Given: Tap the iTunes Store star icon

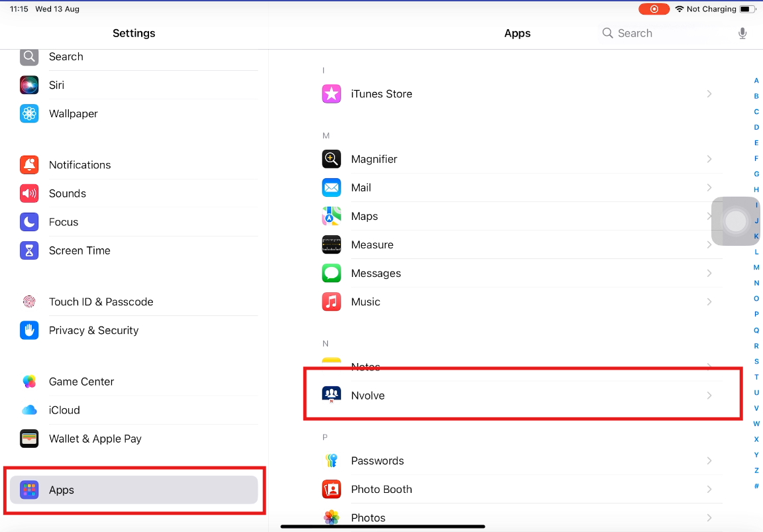Looking at the screenshot, I should coord(331,94).
